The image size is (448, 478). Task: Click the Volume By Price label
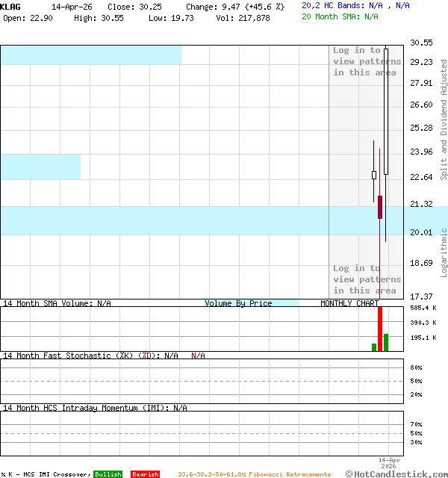coord(238,303)
